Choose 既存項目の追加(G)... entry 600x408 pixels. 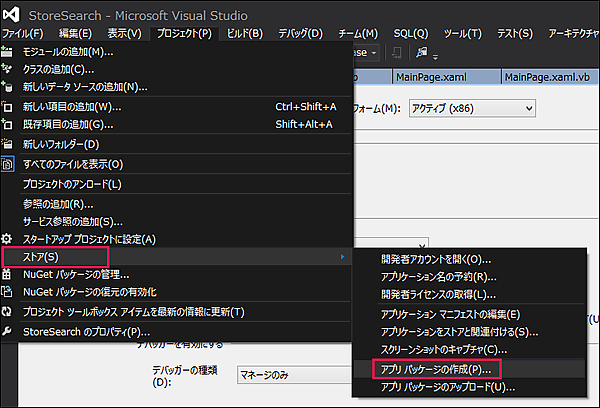pyautogui.click(x=176, y=124)
